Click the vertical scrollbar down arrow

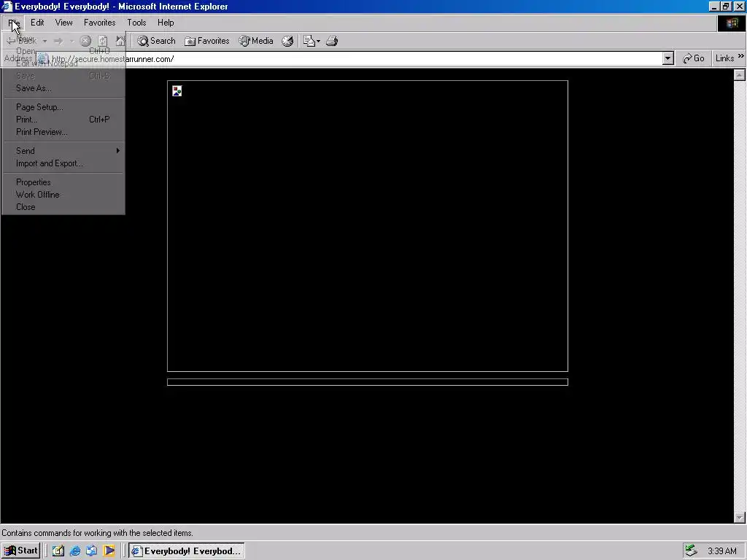click(740, 517)
